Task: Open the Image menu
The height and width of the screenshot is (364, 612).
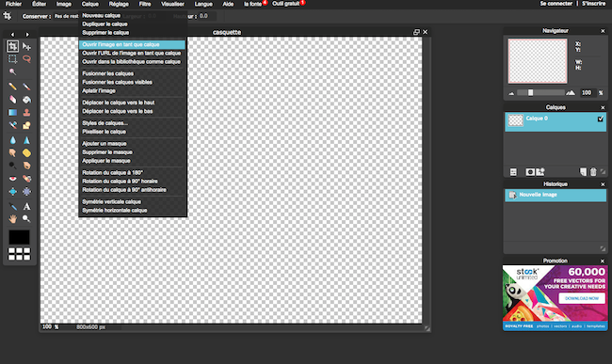Action: (64, 4)
